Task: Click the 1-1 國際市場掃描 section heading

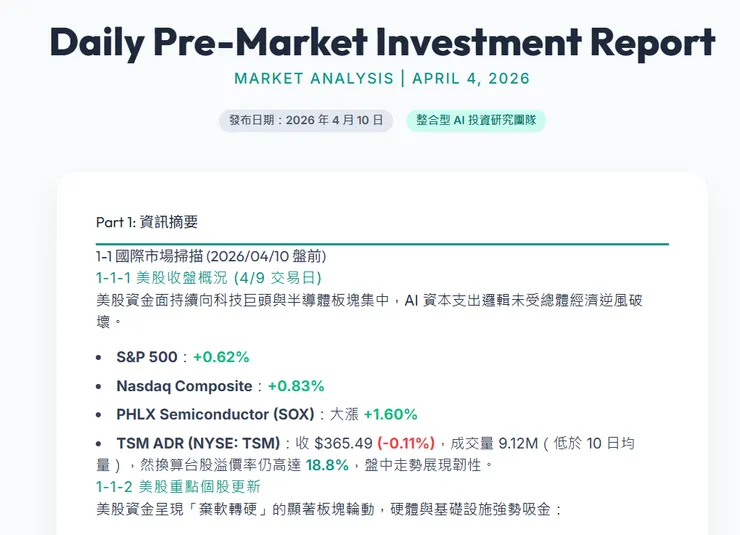Action: [211, 256]
